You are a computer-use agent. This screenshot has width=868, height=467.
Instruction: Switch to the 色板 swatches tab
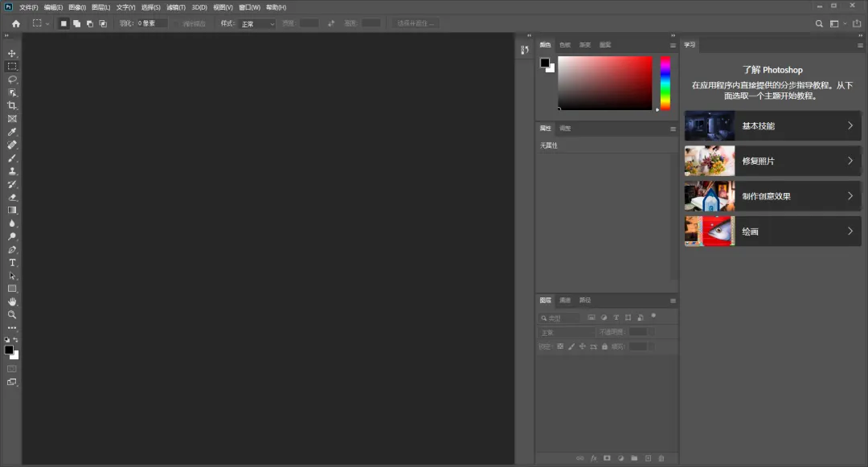565,45
